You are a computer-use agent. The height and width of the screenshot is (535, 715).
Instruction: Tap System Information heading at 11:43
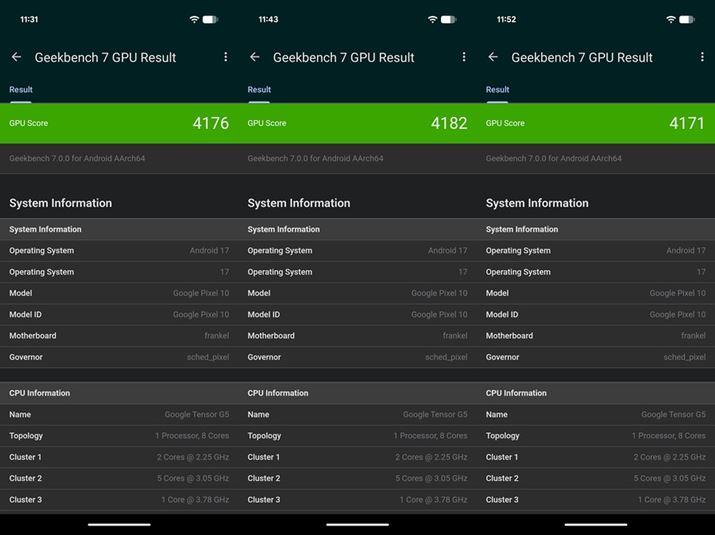(x=299, y=203)
